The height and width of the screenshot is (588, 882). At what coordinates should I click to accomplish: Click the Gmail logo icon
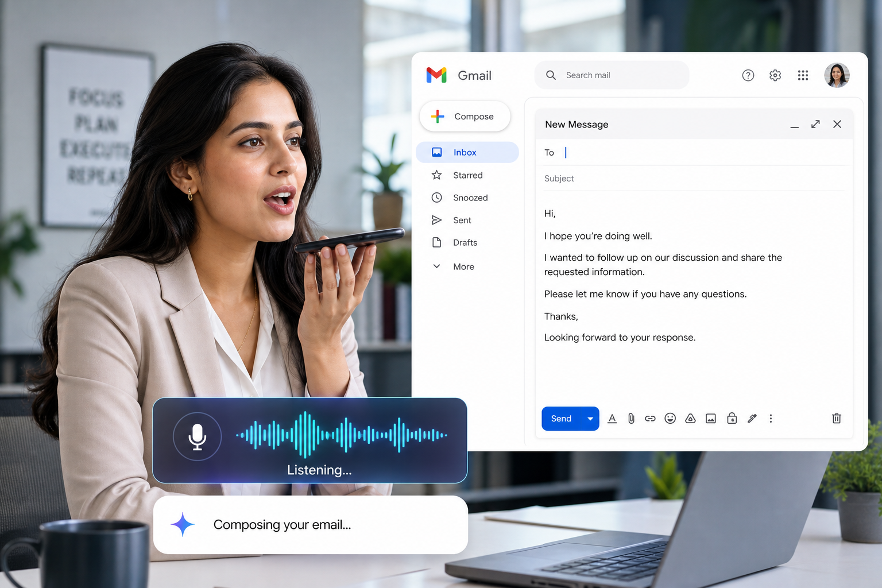tap(436, 75)
